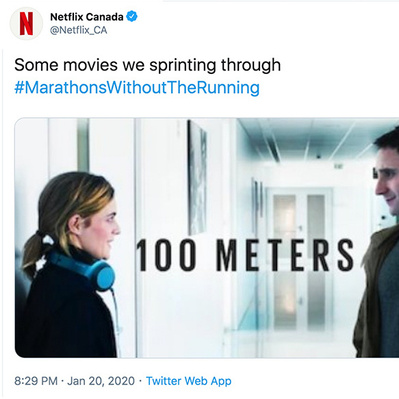This screenshot has height=399, width=399.
Task: Open the Netflix Canada display name
Action: pos(87,17)
